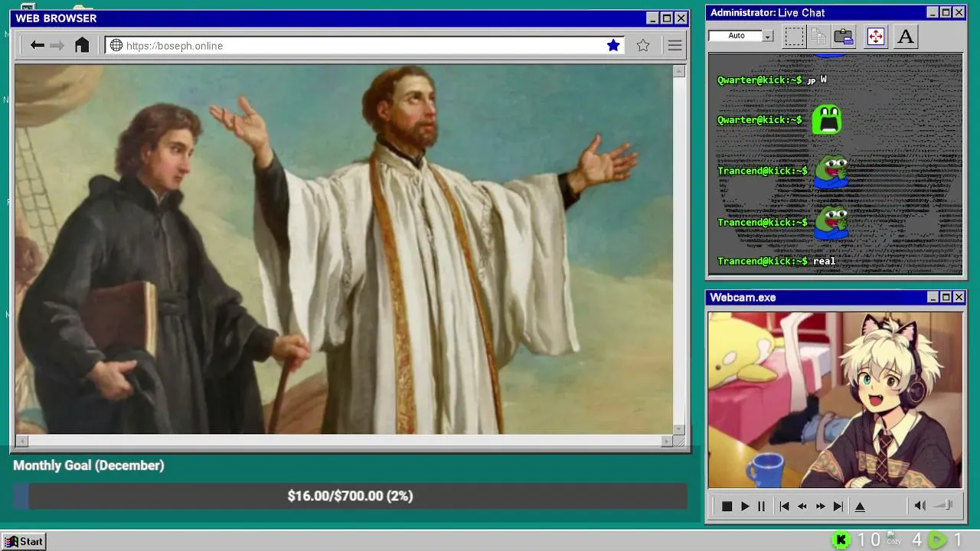Click the browser window resize grip
Screen dimensions: 980x551
(679, 441)
